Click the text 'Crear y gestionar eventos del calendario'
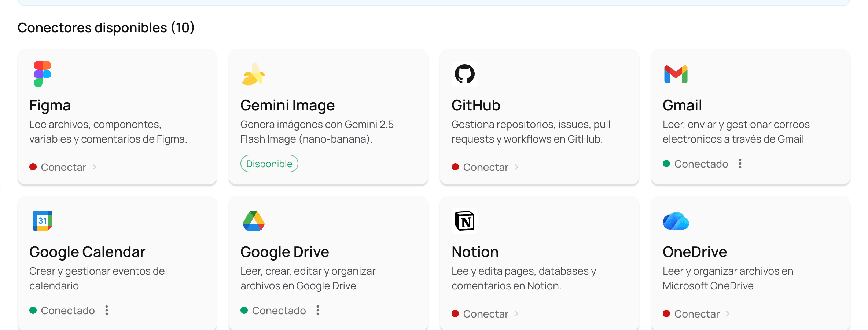Image resolution: width=868 pixels, height=330 pixels. pyautogui.click(x=98, y=279)
